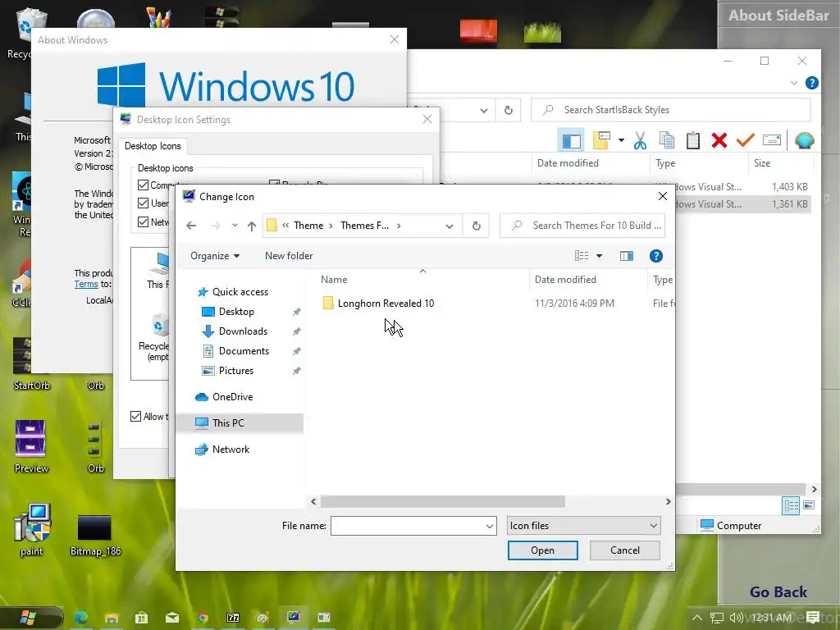Click the folder options icon in Explorer toolbar
This screenshot has width=840, height=630.
point(601,140)
